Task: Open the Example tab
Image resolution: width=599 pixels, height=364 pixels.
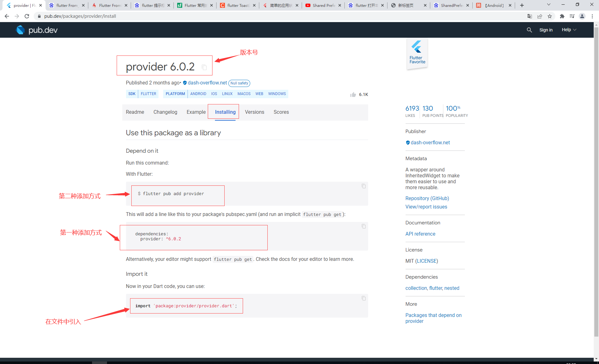Action: [x=196, y=112]
